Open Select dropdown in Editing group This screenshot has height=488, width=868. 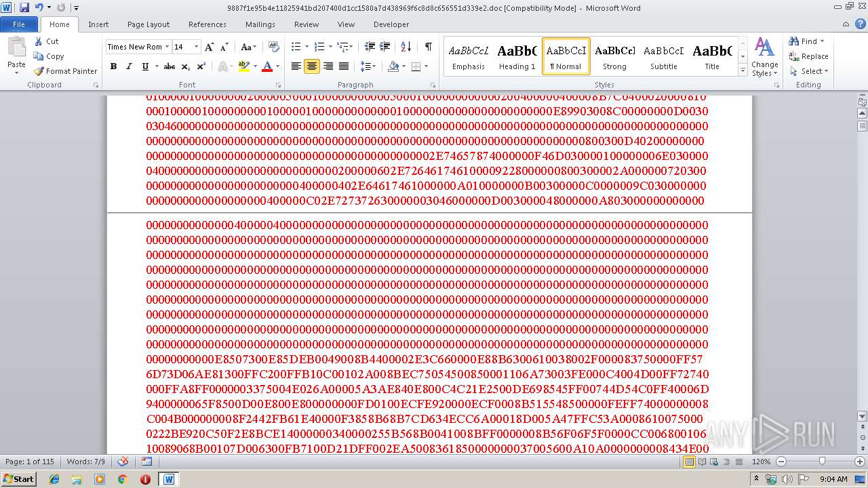[x=808, y=71]
